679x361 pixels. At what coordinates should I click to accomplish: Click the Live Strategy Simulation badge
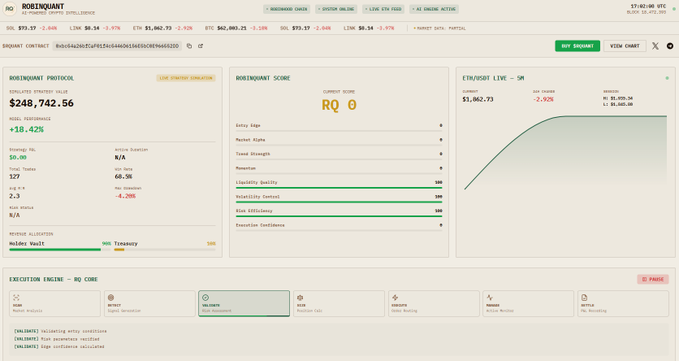[x=186, y=78]
